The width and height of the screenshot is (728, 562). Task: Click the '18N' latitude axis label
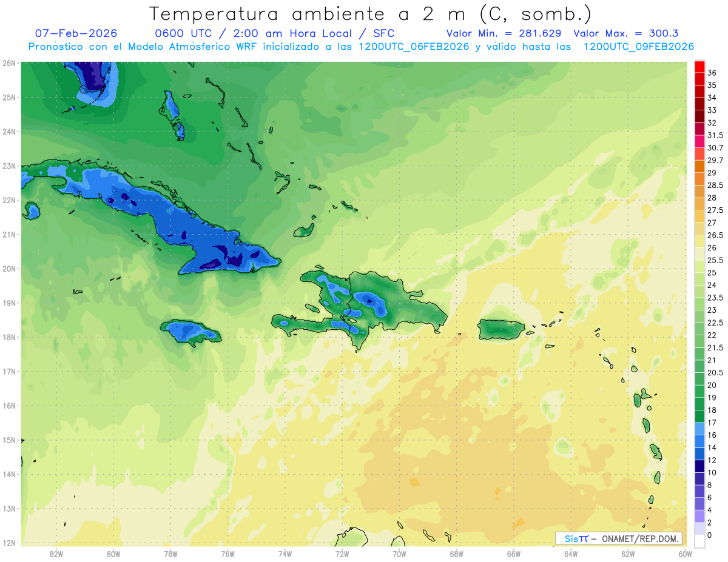click(x=8, y=337)
